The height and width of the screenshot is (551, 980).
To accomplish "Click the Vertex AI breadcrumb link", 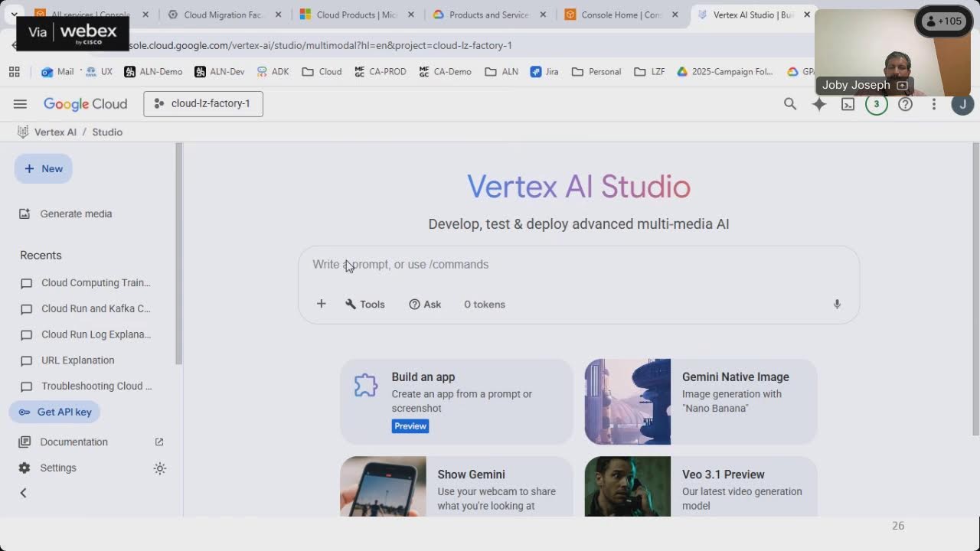I will (55, 132).
